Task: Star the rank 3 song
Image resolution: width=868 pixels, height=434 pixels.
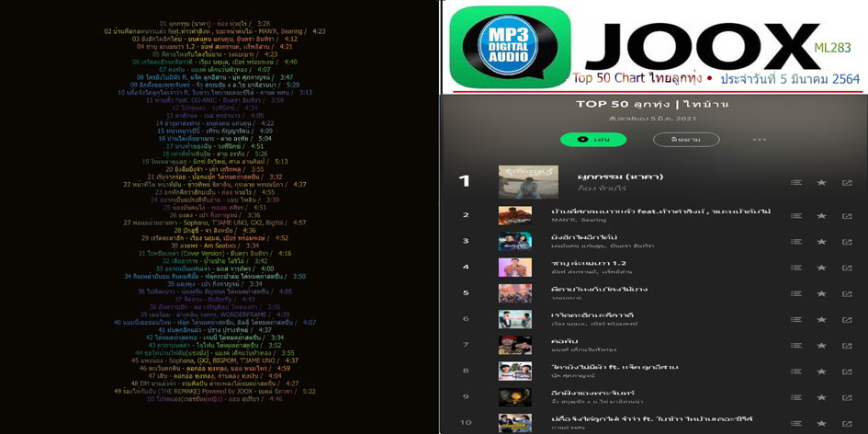Action: 821,242
